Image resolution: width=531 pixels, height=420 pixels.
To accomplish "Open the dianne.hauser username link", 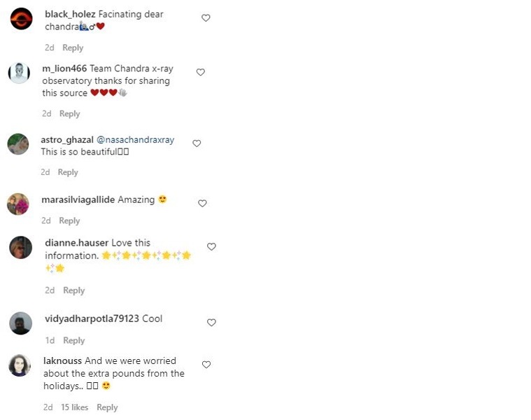I will (76, 243).
